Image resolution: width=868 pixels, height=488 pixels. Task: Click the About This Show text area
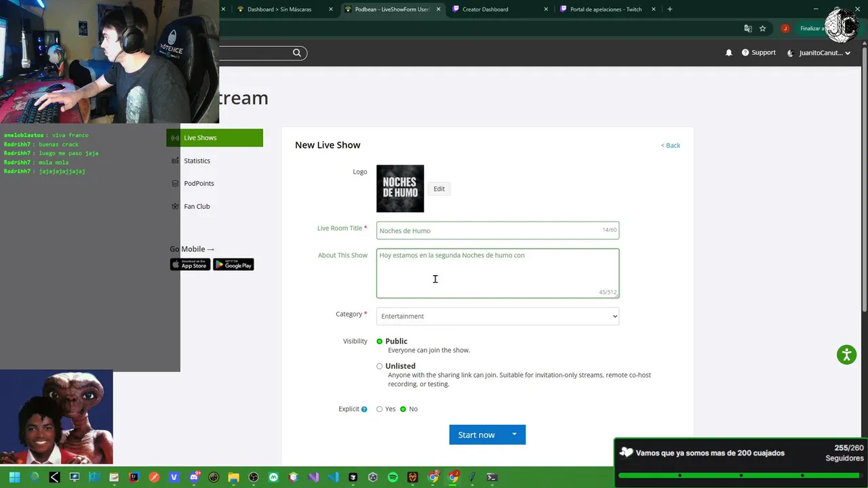pos(498,273)
